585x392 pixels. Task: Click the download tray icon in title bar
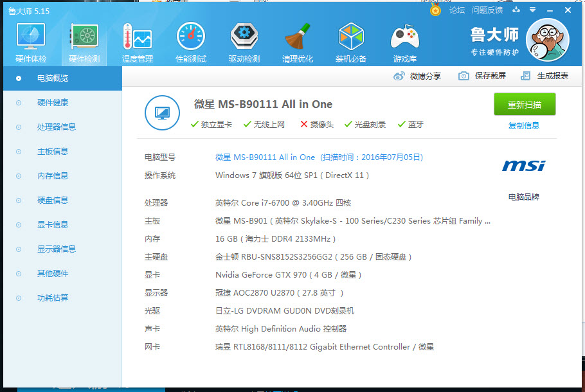pos(516,10)
